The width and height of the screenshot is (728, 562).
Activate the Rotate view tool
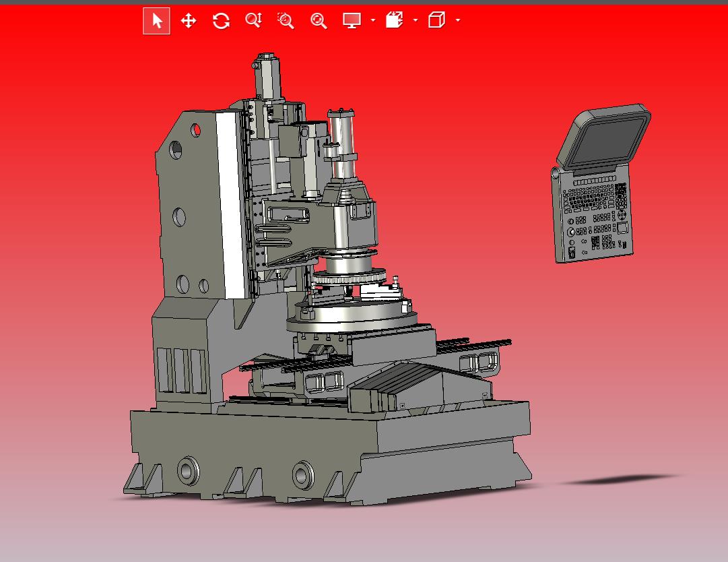221,21
